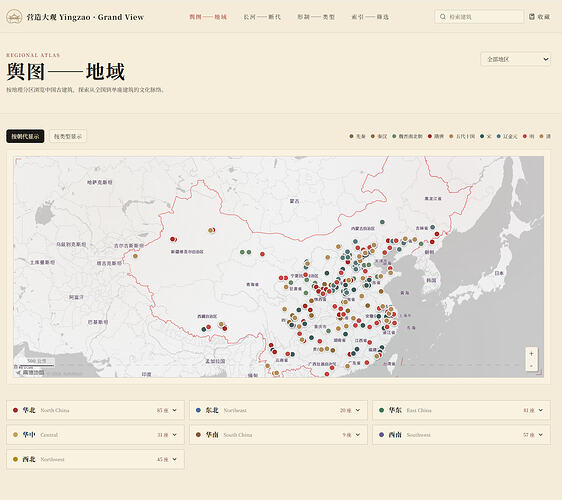Viewport: 562px width, 500px height.
Task: Expand the 西南 Southwest section
Action: tap(461, 435)
